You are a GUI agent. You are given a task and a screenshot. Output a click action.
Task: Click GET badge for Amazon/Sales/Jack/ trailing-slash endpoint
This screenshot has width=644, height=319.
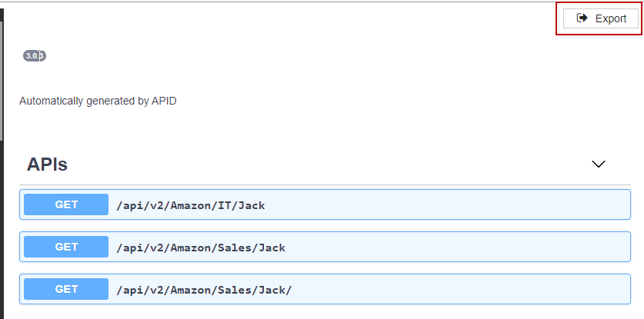(66, 289)
